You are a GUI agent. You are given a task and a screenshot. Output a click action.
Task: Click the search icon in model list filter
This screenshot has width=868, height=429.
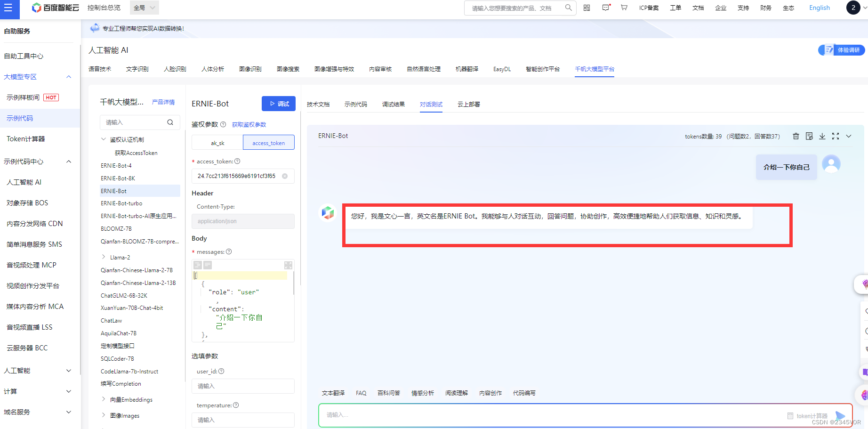coord(170,122)
